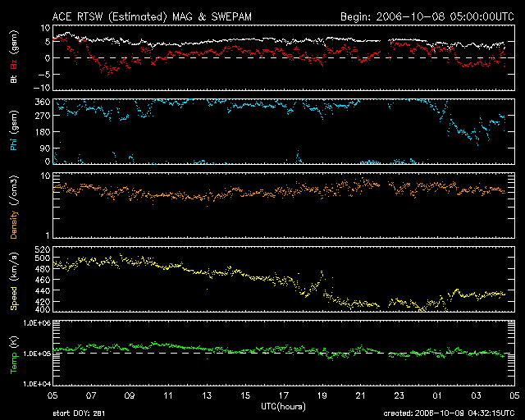Click the "480" Speed axis tick
This screenshot has height=420, width=525.
click(43, 268)
